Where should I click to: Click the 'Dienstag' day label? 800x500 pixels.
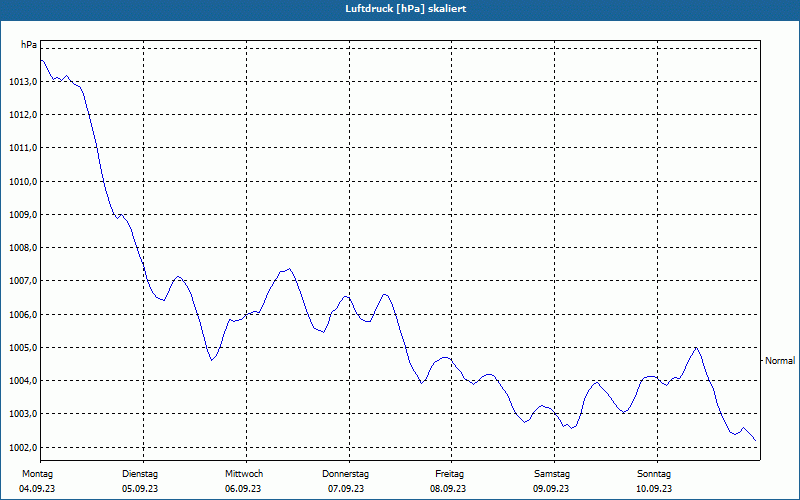(x=140, y=474)
